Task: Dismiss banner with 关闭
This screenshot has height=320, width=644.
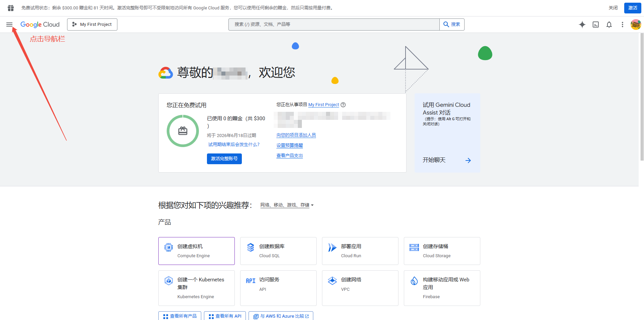Action: tap(613, 8)
